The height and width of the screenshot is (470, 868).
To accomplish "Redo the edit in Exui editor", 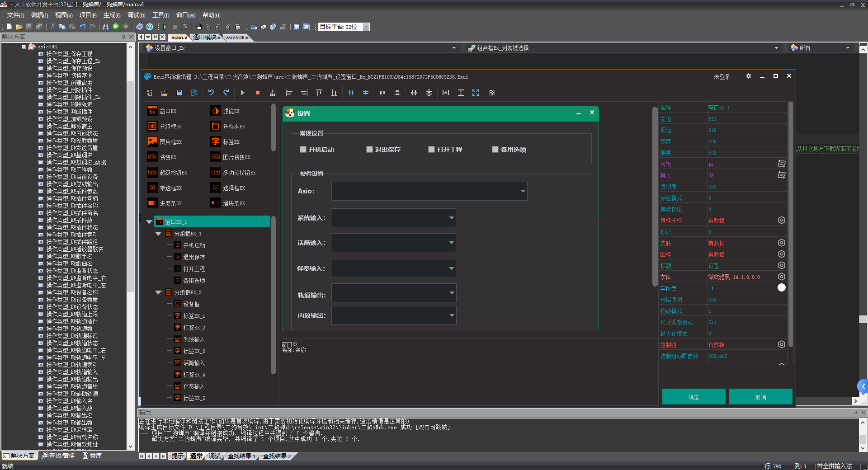I will pyautogui.click(x=226, y=93).
